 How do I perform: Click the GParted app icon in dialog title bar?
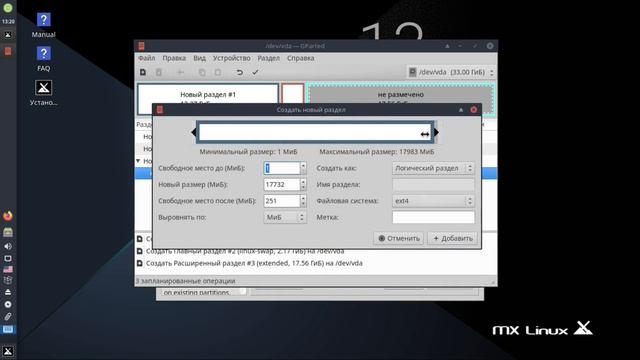point(160,109)
